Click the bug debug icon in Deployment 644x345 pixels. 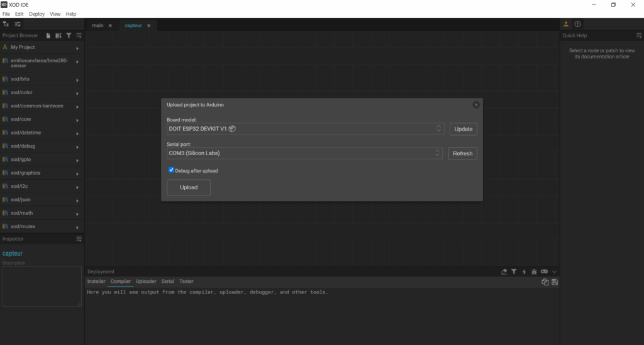[x=534, y=271]
